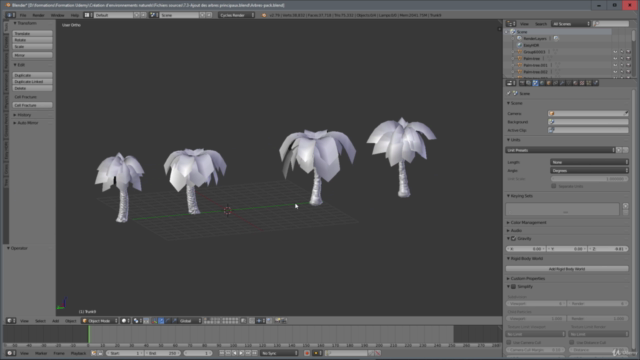Open the Render Layers properties tab icon
The image size is (640, 360).
(529, 83)
